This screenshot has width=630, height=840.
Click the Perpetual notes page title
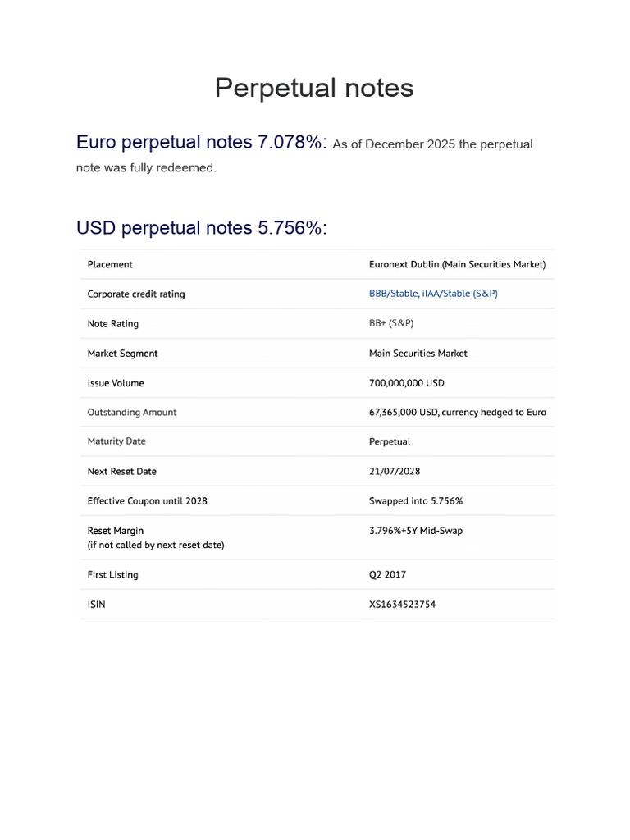(x=314, y=88)
